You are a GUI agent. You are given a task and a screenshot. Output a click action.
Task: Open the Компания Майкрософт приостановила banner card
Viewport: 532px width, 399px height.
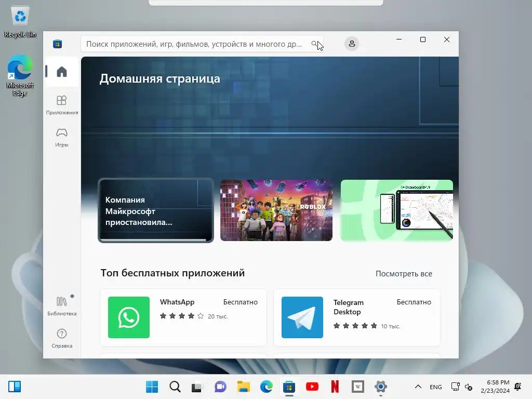click(x=156, y=210)
